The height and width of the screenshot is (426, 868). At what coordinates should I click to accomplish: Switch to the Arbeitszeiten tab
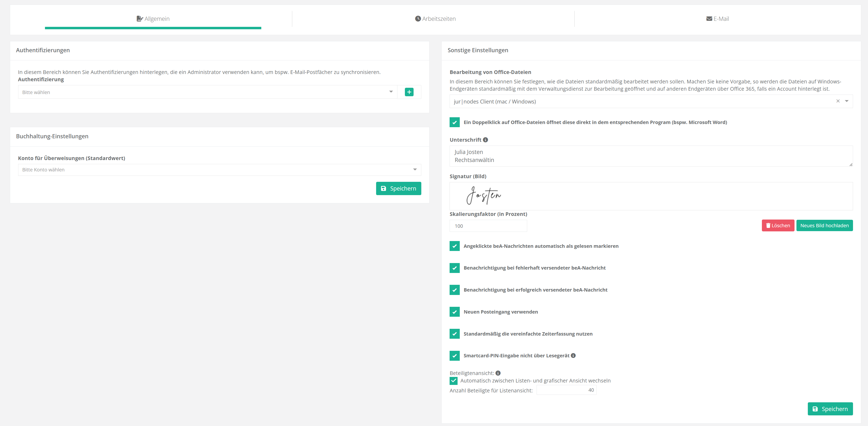pyautogui.click(x=435, y=19)
